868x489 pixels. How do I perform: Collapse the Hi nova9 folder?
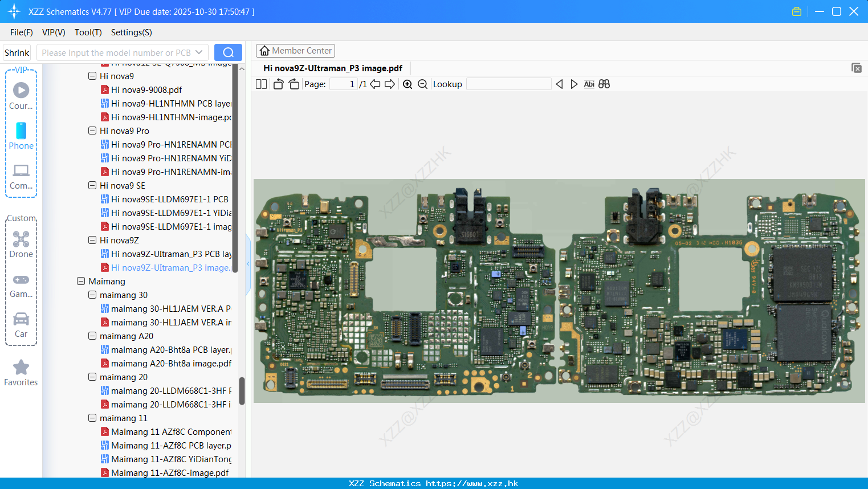[x=92, y=76]
